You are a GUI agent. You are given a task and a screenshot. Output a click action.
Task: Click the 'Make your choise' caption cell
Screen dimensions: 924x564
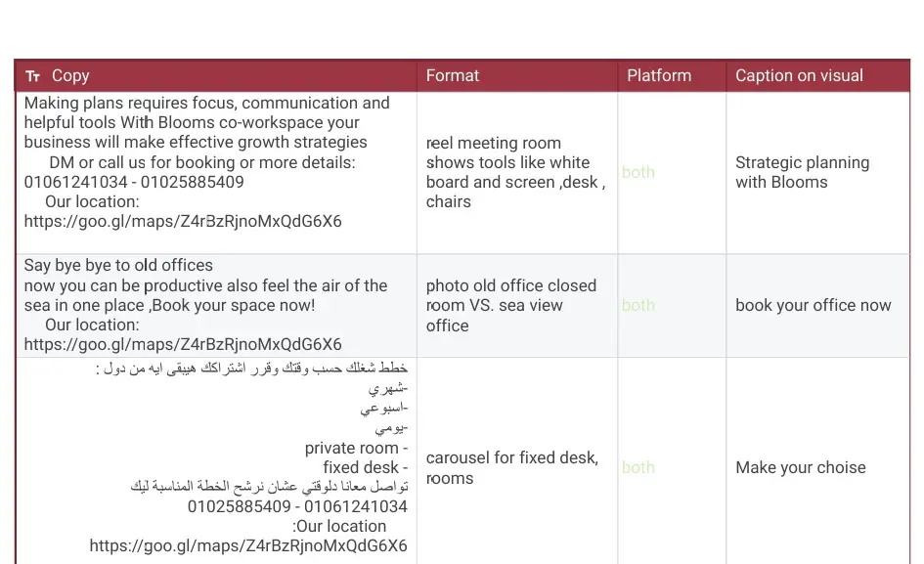(800, 467)
